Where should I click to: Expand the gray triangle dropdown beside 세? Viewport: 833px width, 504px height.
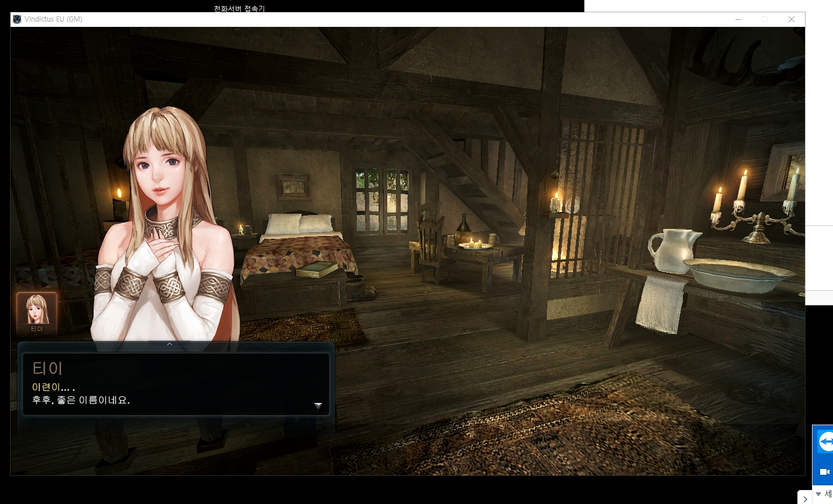[818, 495]
